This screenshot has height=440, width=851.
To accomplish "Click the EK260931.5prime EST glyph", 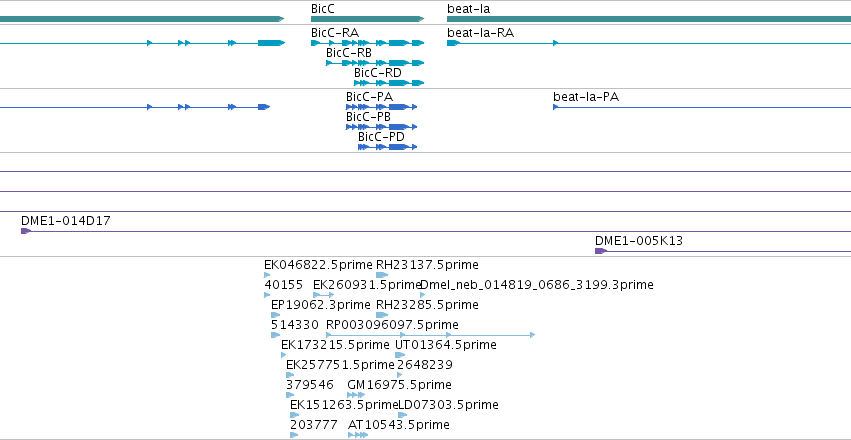I will (323, 295).
